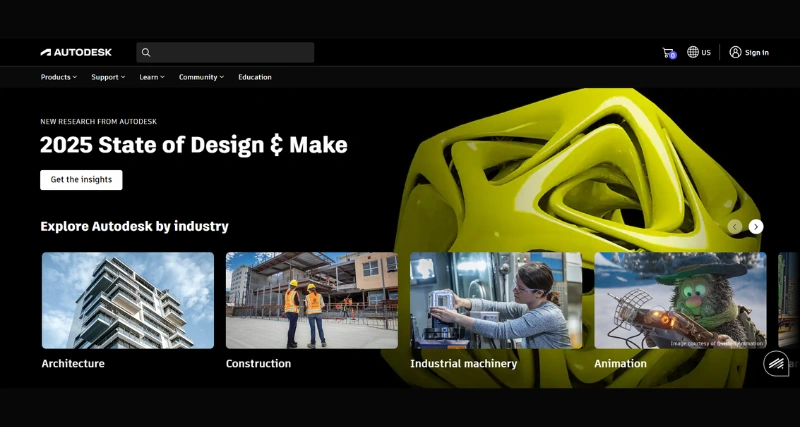This screenshot has width=800, height=427.
Task: Open the Community menu
Action: (x=201, y=77)
